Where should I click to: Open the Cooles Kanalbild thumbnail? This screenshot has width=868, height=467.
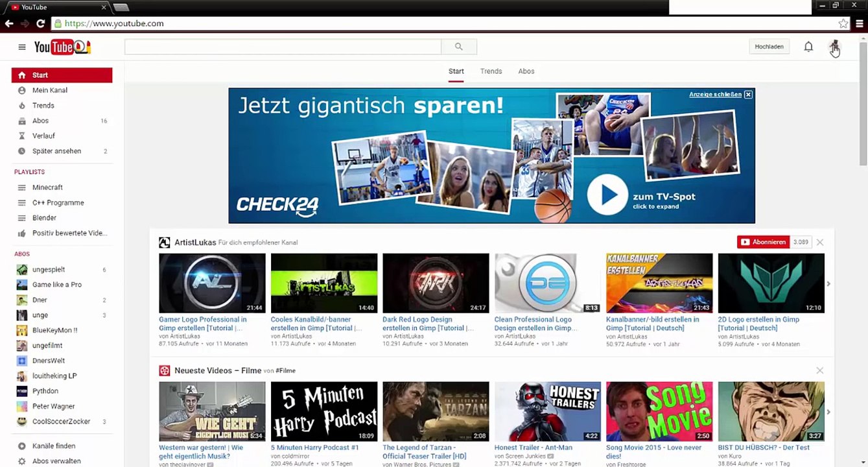tap(324, 283)
